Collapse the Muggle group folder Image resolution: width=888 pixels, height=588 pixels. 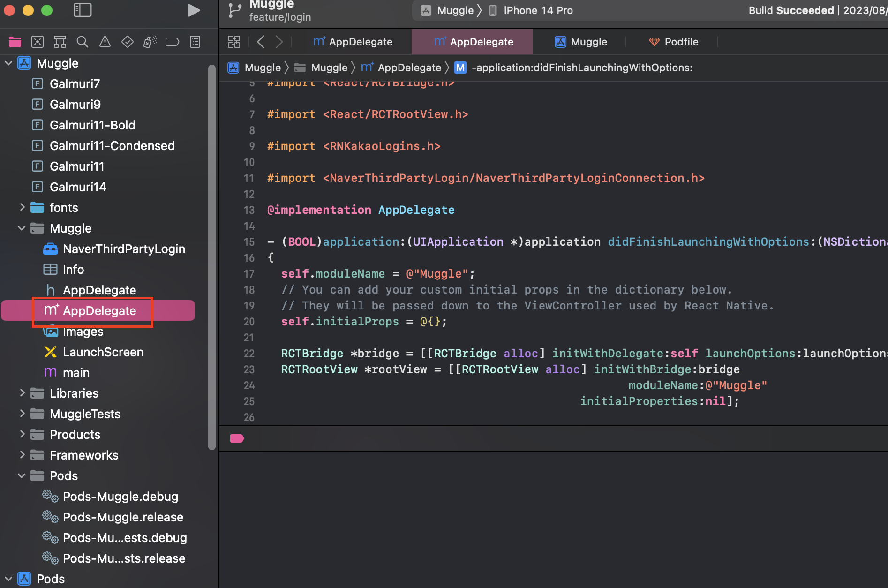point(22,228)
